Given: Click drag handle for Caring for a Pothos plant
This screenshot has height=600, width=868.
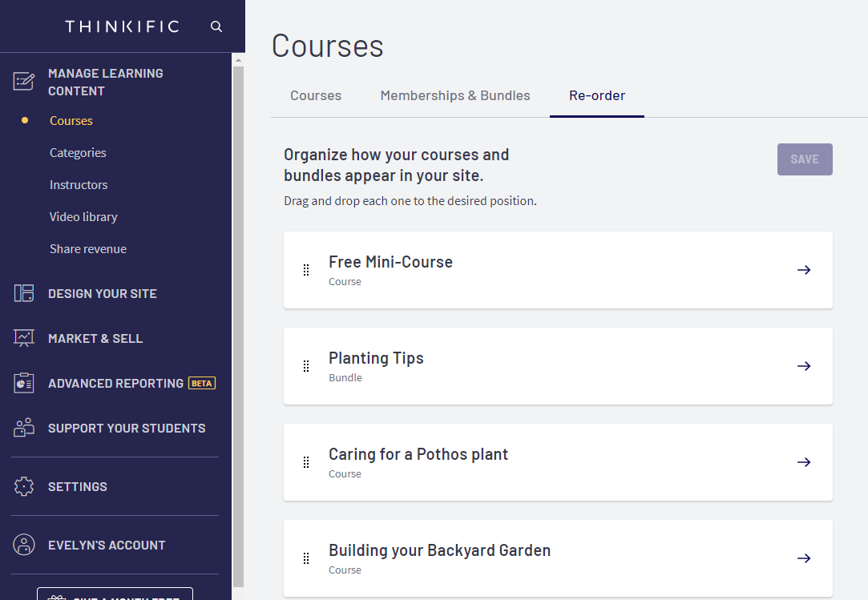Looking at the screenshot, I should pos(306,462).
